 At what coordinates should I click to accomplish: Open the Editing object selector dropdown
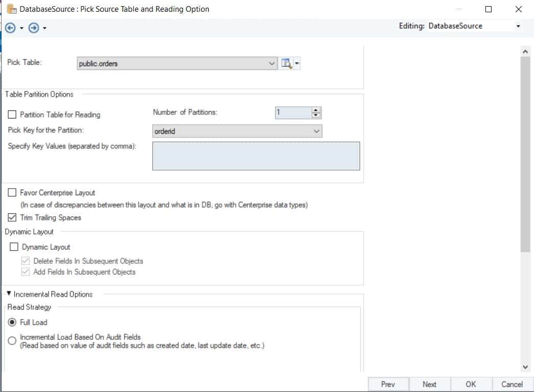tap(518, 26)
